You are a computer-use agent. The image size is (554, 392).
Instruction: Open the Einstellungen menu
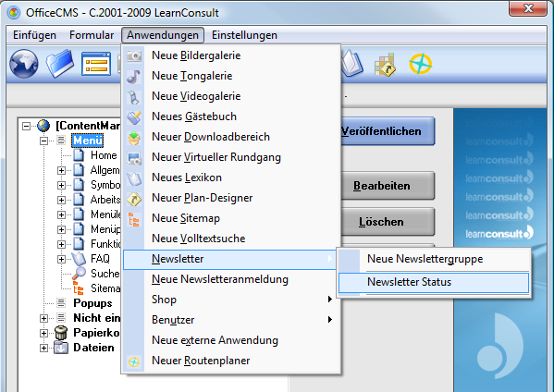244,35
